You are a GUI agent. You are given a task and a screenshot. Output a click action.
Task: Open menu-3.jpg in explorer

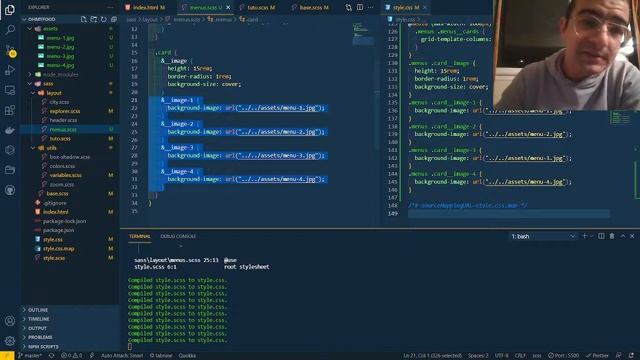pyautogui.click(x=60, y=56)
